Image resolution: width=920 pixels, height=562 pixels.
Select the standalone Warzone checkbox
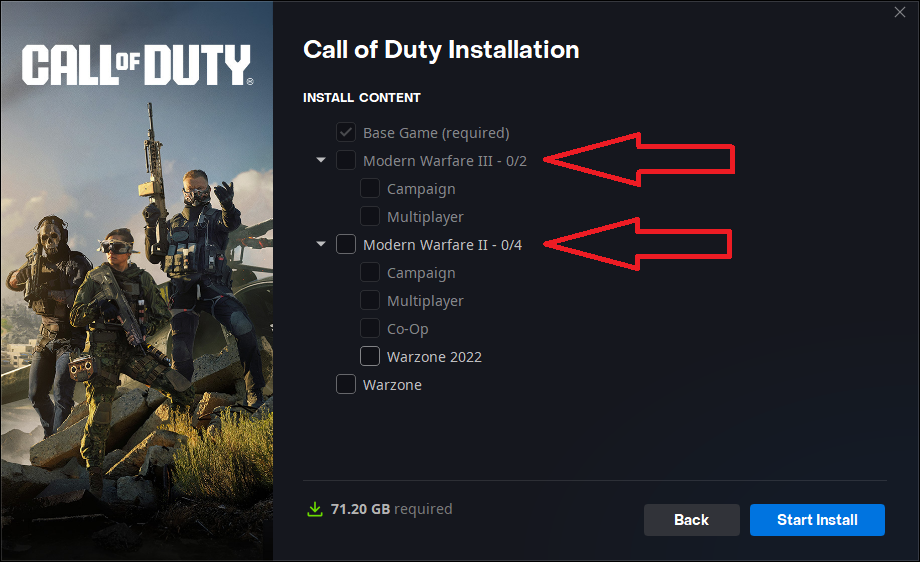[346, 384]
